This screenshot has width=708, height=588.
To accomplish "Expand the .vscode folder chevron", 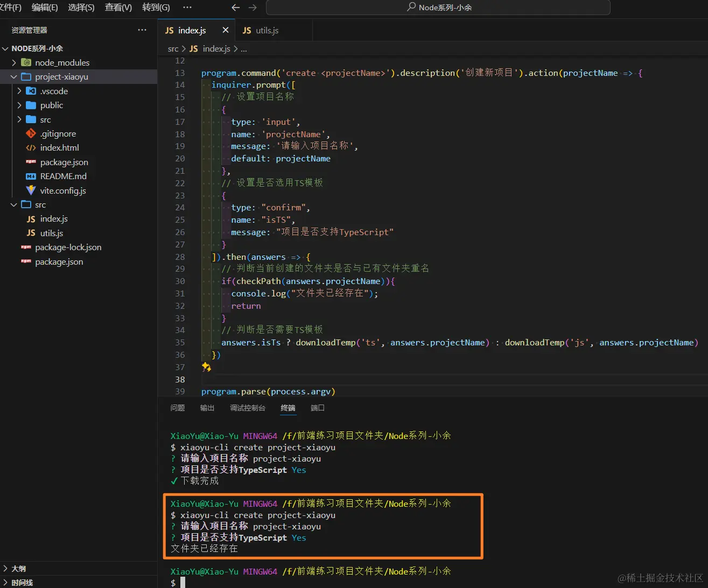I will pos(19,91).
